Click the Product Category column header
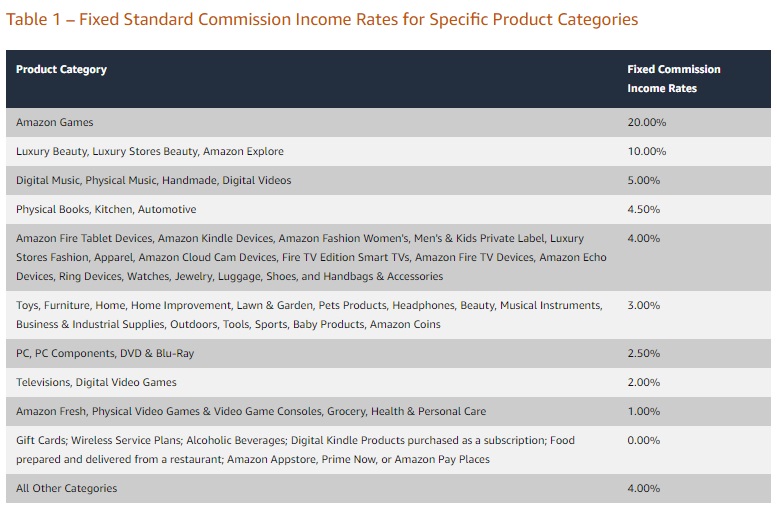777x511 pixels. click(61, 69)
